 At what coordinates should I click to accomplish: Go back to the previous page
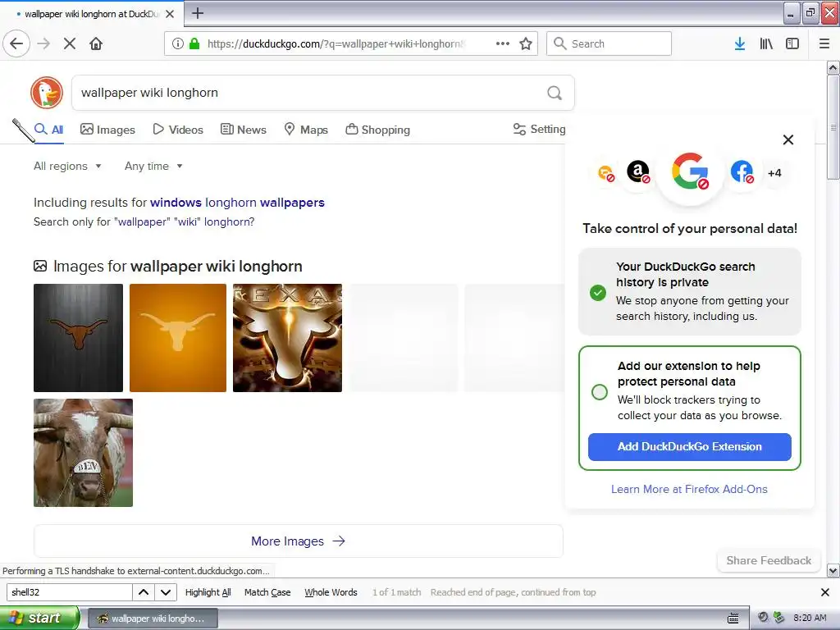click(16, 43)
